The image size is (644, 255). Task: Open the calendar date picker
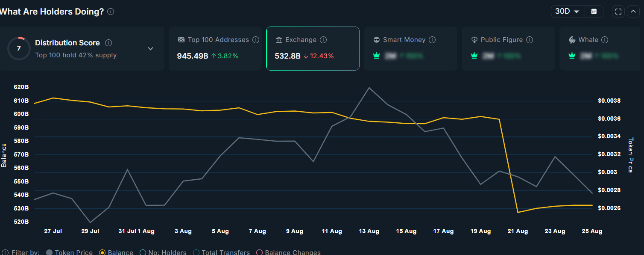tap(594, 12)
